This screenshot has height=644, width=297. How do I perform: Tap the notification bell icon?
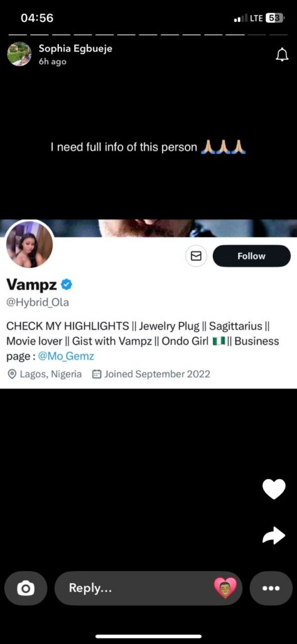tap(282, 55)
